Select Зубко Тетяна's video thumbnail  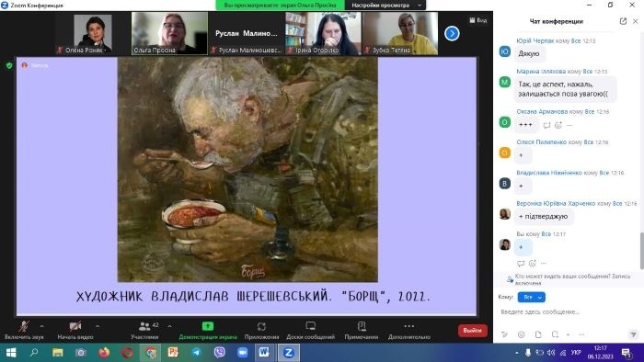point(400,34)
